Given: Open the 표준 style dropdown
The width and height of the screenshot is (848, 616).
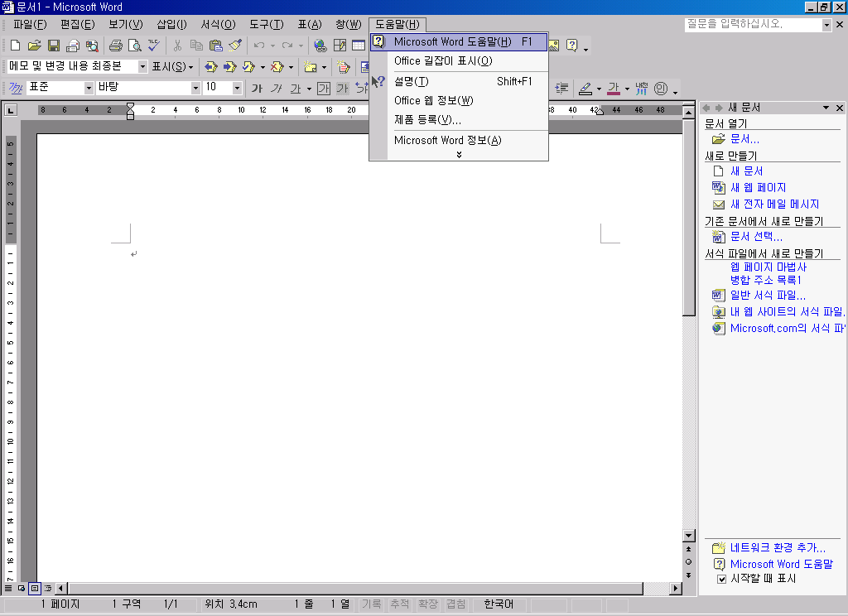Looking at the screenshot, I should click(89, 88).
